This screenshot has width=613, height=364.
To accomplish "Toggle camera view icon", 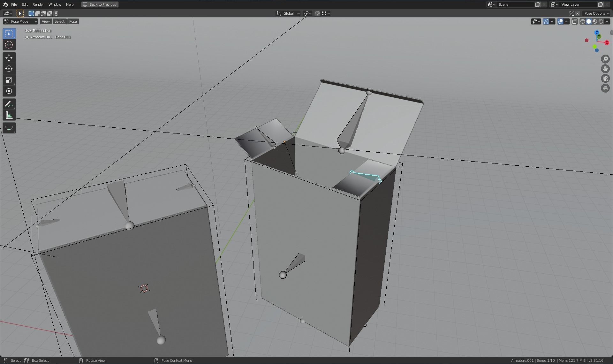I will click(x=605, y=79).
